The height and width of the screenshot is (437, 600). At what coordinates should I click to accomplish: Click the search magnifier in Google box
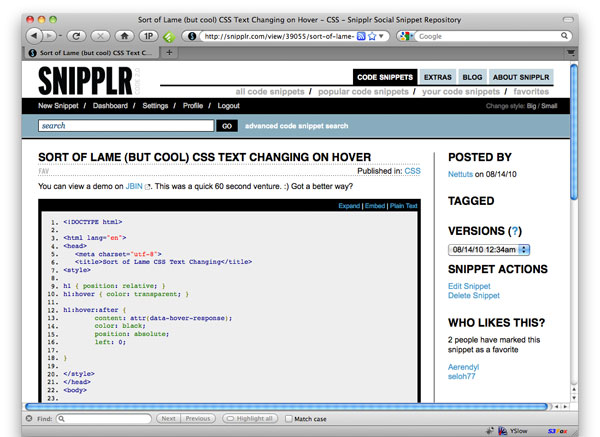tap(564, 36)
